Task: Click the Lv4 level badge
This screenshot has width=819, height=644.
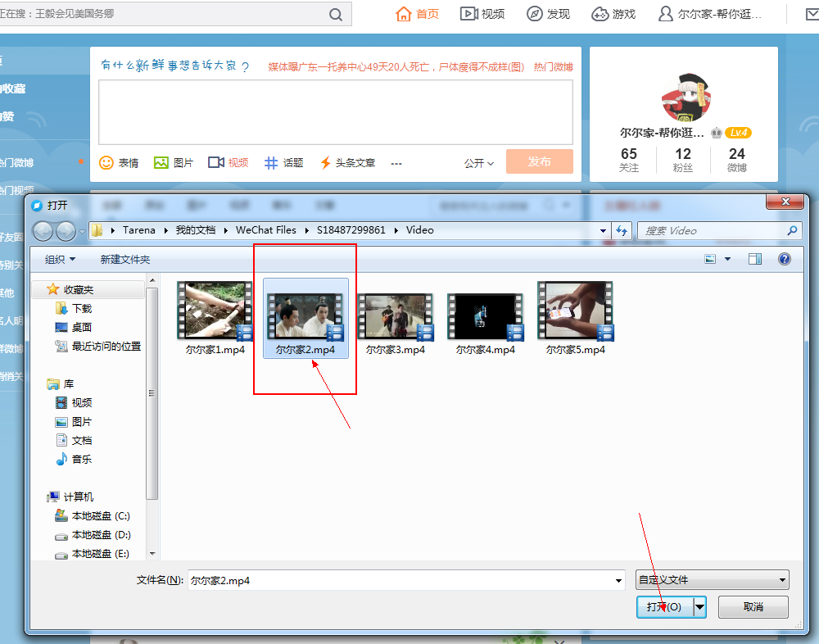Action: click(738, 133)
